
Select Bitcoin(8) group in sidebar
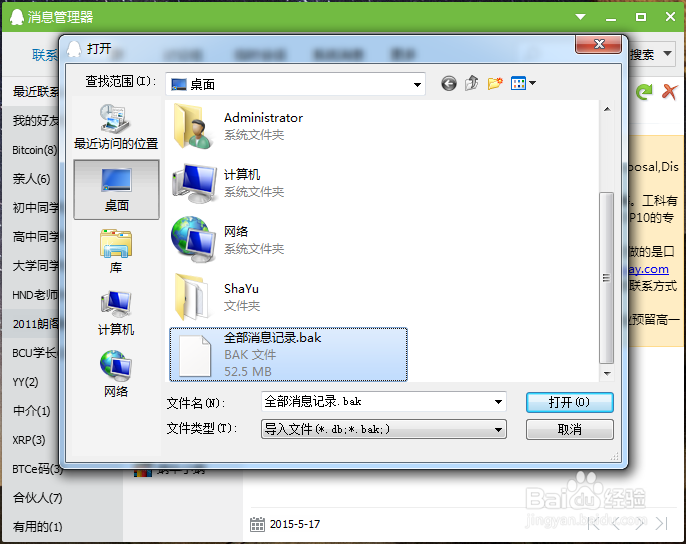pyautogui.click(x=35, y=150)
